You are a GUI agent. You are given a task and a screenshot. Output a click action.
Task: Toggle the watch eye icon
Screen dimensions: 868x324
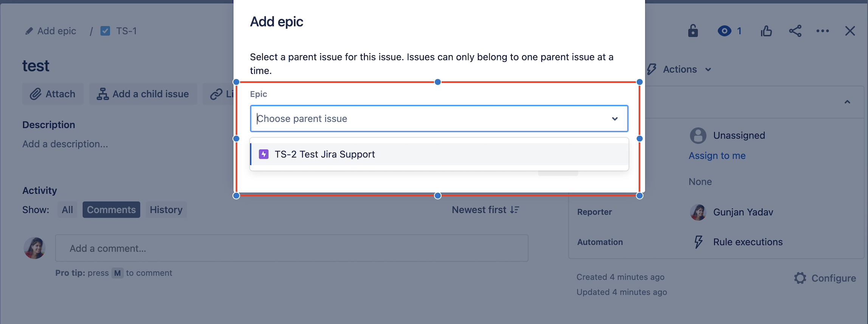pos(724,31)
